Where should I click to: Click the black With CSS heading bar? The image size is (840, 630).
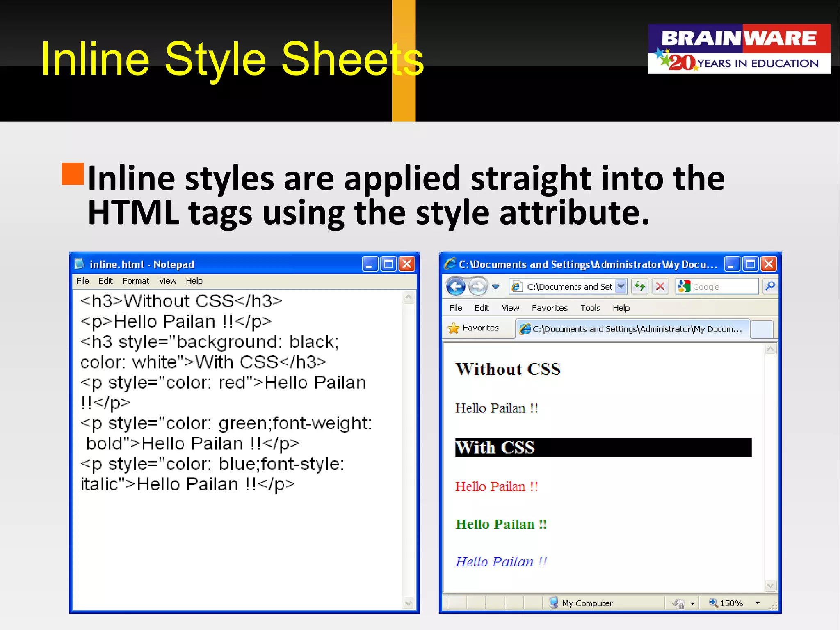point(603,447)
